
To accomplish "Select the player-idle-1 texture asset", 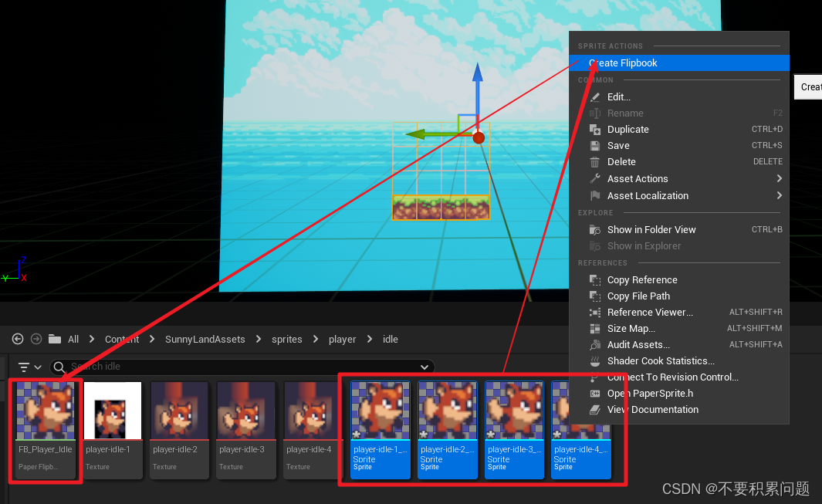I will tap(113, 430).
